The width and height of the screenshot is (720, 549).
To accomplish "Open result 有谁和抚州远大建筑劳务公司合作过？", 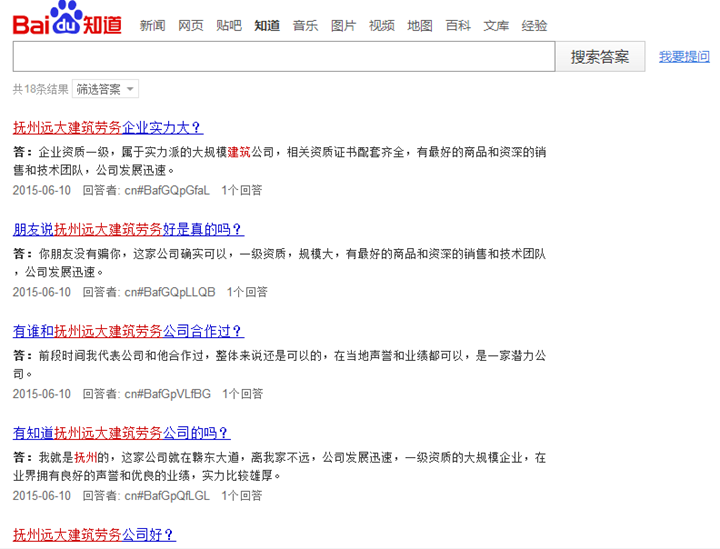I will tap(129, 331).
